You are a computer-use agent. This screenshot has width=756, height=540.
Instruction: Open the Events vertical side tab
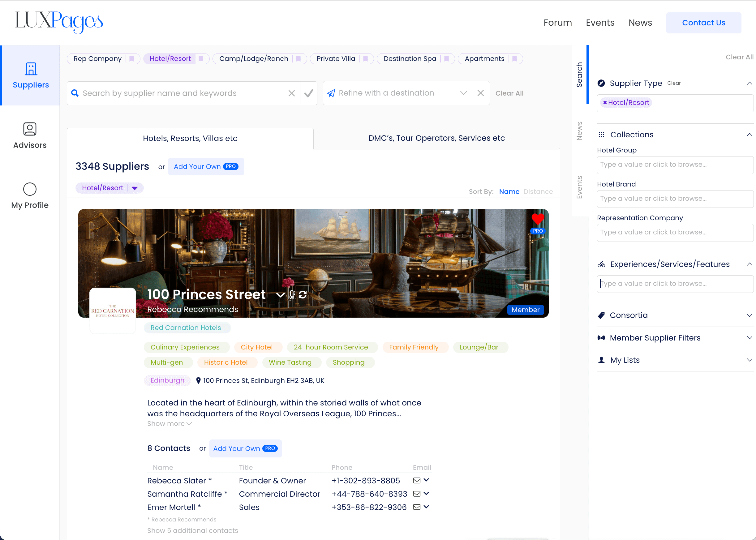[579, 187]
